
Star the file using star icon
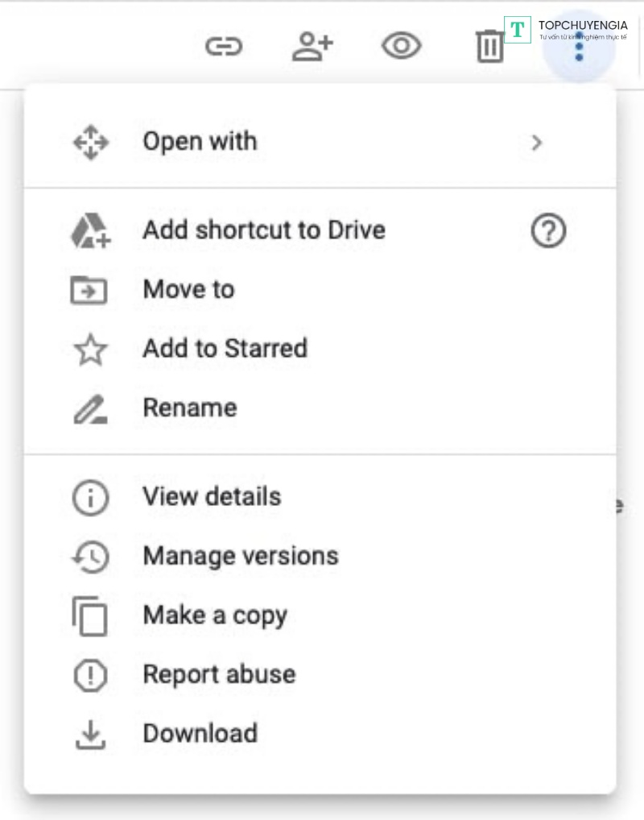90,350
